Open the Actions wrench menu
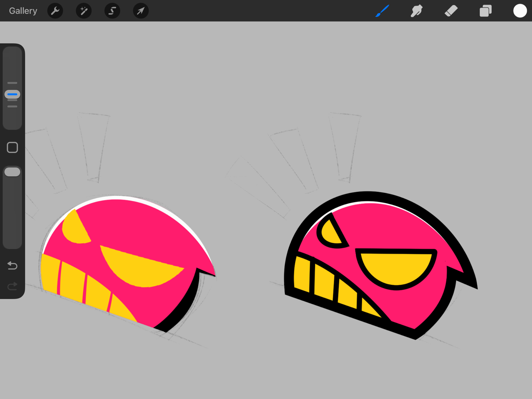The width and height of the screenshot is (532, 399). point(55,11)
